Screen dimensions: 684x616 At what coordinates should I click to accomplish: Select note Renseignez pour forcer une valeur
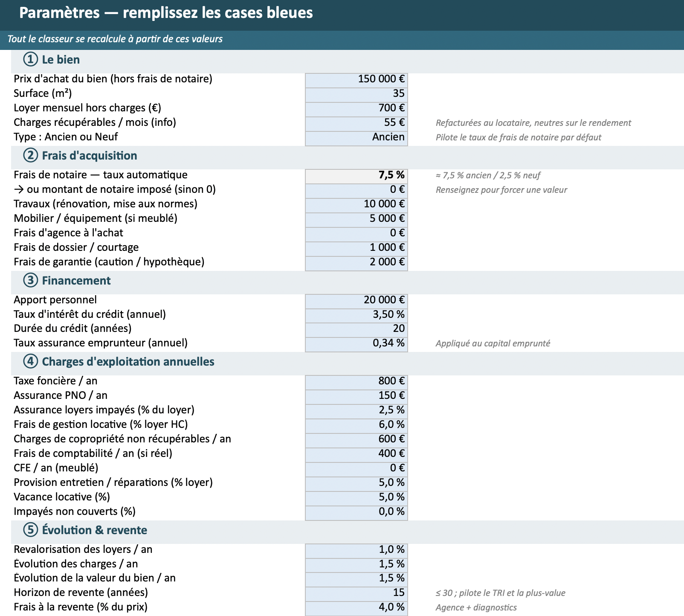(x=501, y=190)
